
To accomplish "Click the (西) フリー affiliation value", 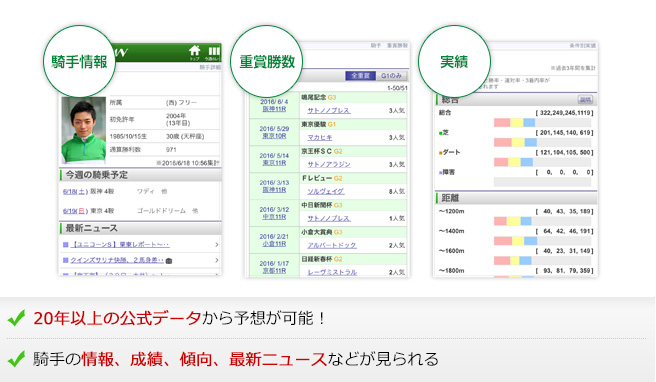I will click(x=181, y=103).
